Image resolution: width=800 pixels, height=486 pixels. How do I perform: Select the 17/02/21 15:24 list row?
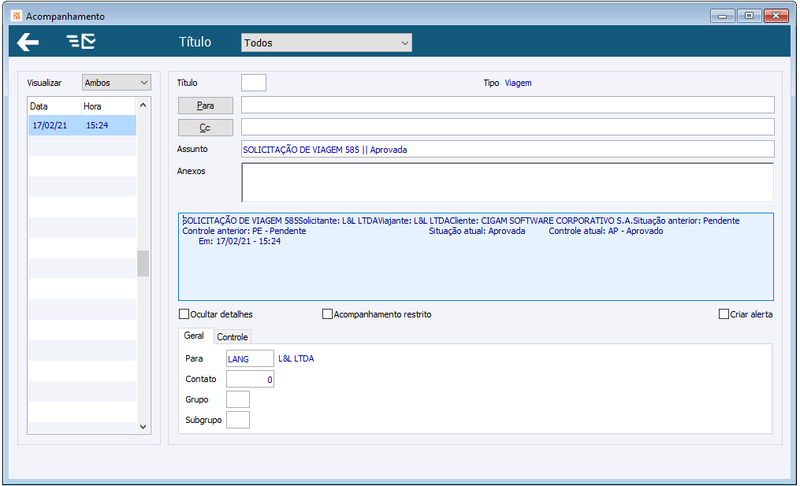[82, 125]
